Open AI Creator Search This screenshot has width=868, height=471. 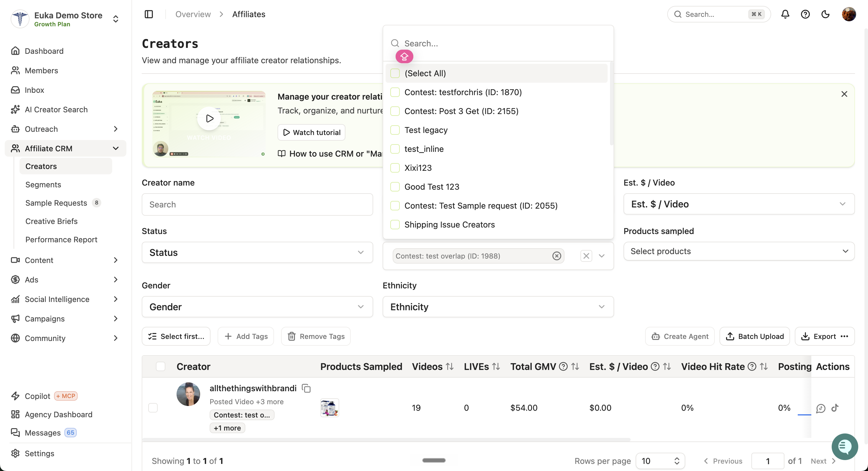(56, 110)
